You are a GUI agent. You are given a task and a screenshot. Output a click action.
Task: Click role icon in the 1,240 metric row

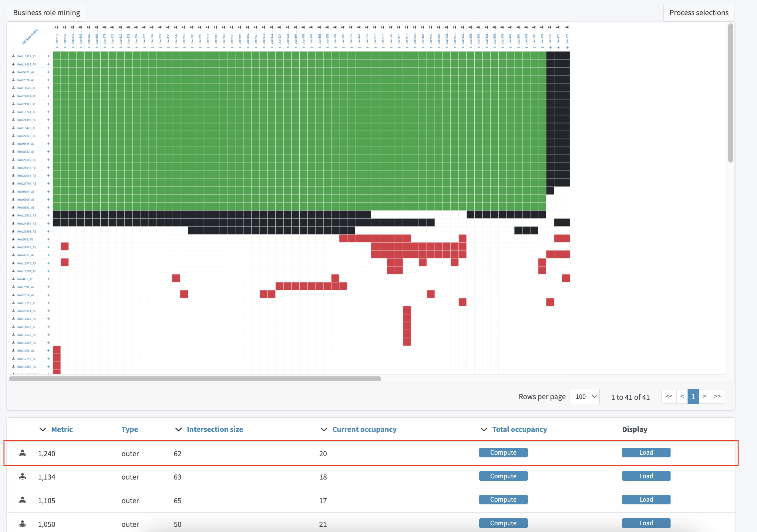[22, 453]
